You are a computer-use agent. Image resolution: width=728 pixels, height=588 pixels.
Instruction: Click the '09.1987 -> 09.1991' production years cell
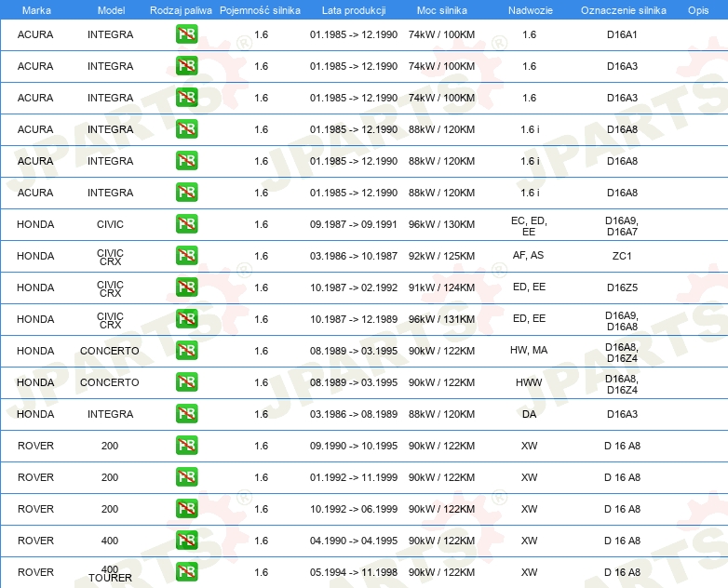354,224
